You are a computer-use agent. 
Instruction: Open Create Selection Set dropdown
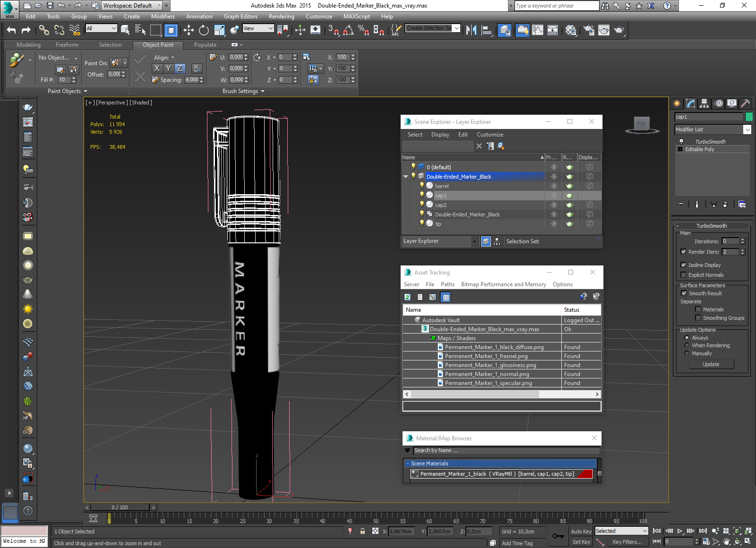coord(457,28)
